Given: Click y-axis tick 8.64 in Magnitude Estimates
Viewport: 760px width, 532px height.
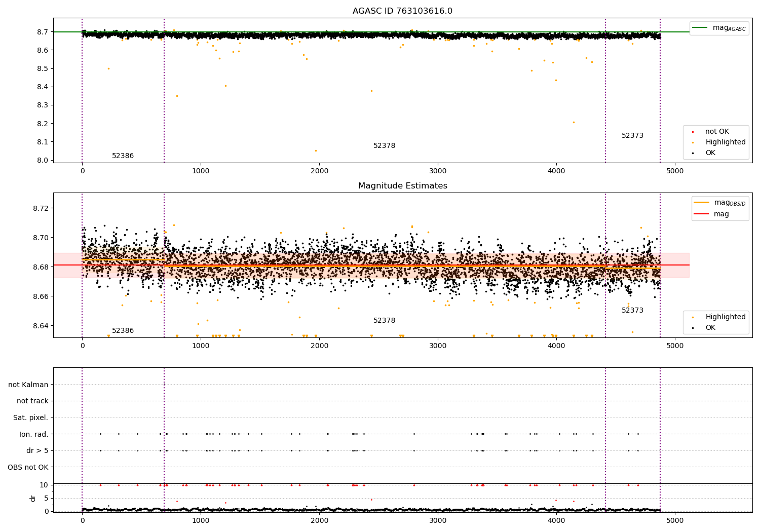Looking at the screenshot, I should [41, 326].
